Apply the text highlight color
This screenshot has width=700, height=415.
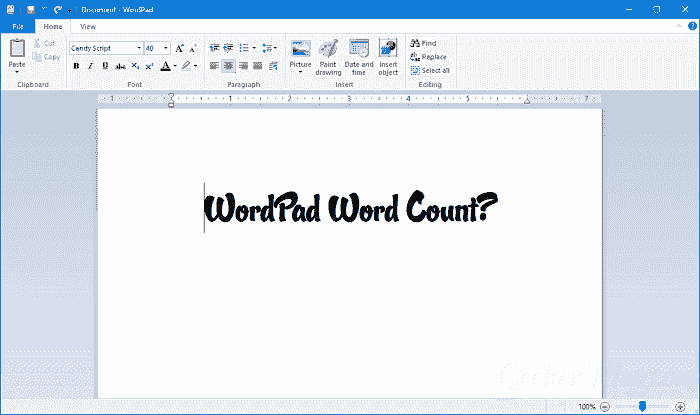[186, 66]
